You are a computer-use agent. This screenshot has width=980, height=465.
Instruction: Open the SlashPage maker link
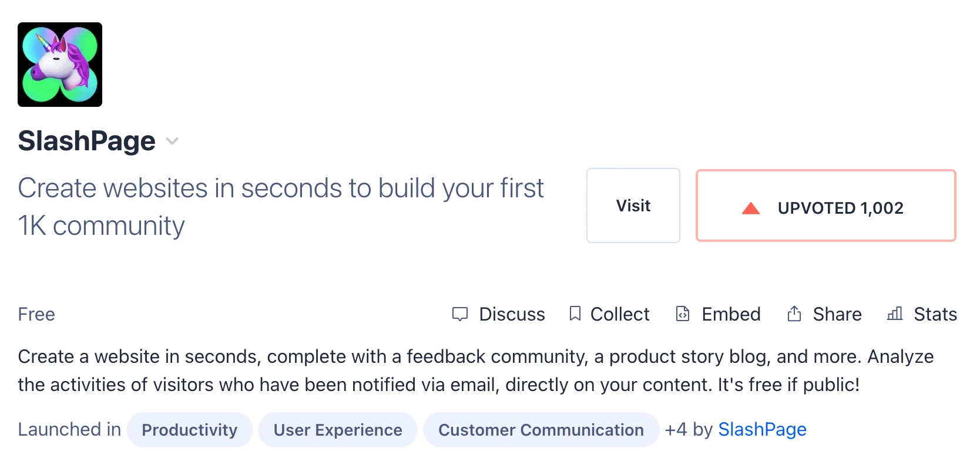click(x=763, y=430)
